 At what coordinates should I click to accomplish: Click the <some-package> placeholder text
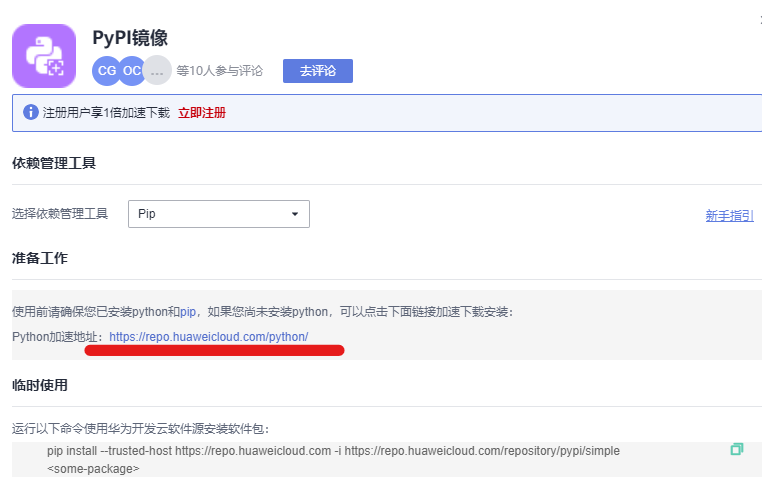click(x=93, y=469)
